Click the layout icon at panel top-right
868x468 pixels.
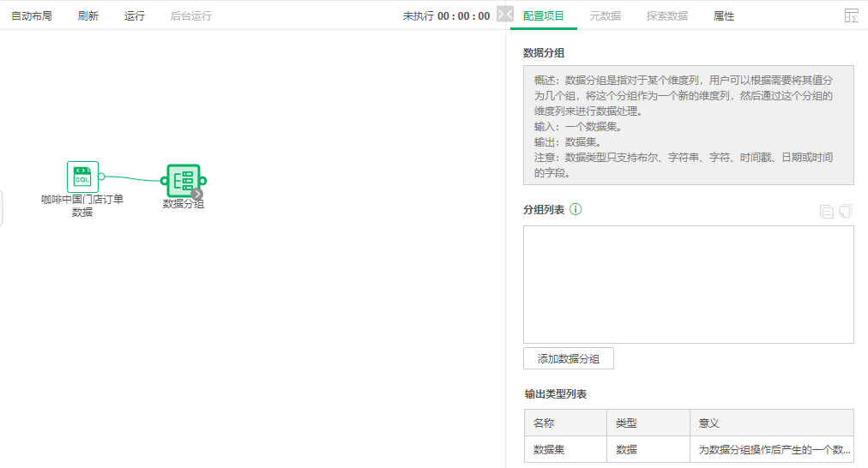(851, 15)
